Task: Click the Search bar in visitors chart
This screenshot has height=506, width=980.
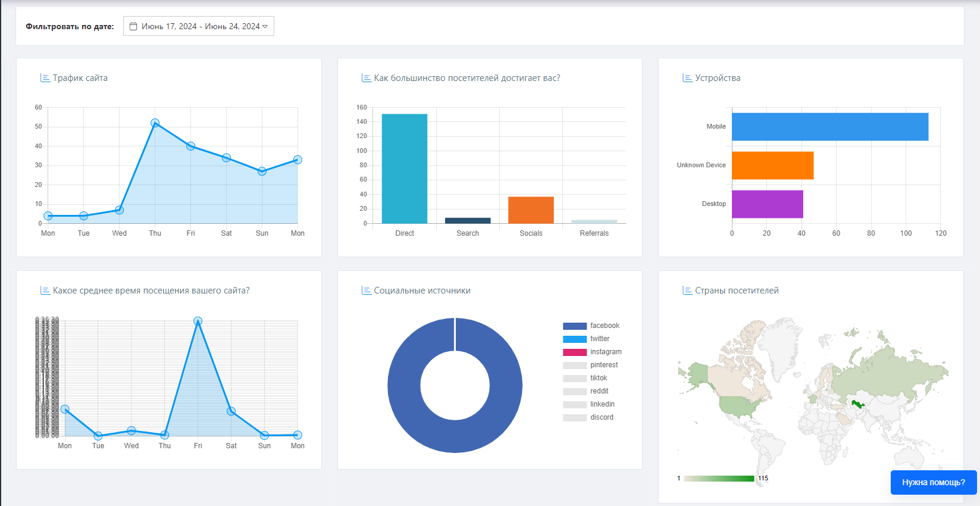Action: click(x=468, y=220)
